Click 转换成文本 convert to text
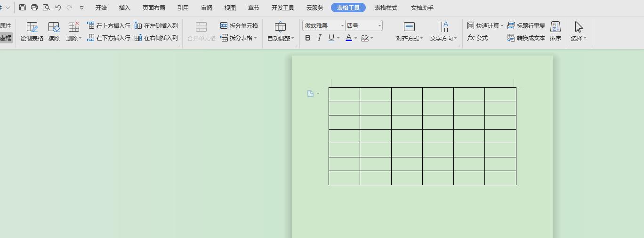 526,38
